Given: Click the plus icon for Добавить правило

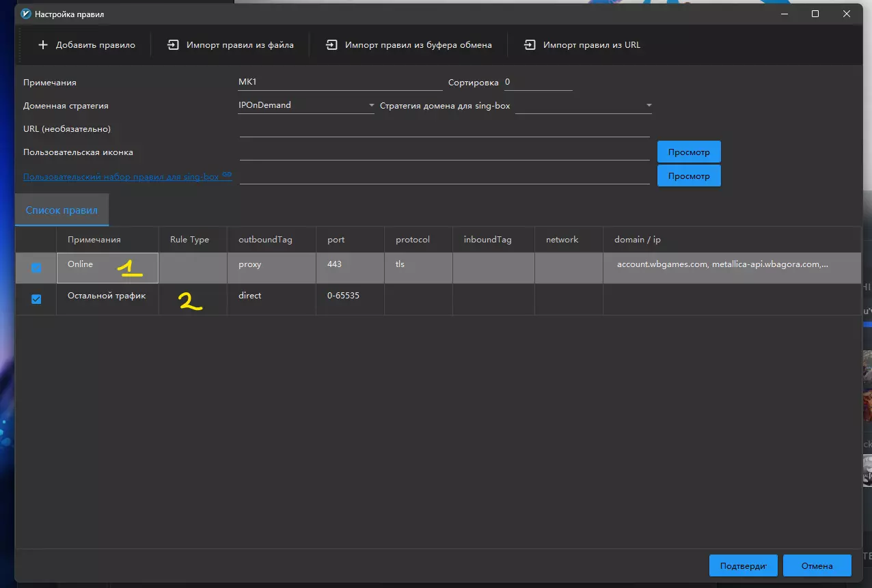Looking at the screenshot, I should tap(43, 45).
